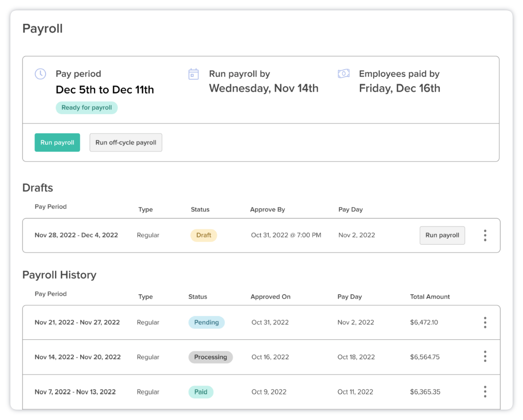523x420 pixels.
Task: Click Regular type in the Pending row
Action: (x=148, y=322)
